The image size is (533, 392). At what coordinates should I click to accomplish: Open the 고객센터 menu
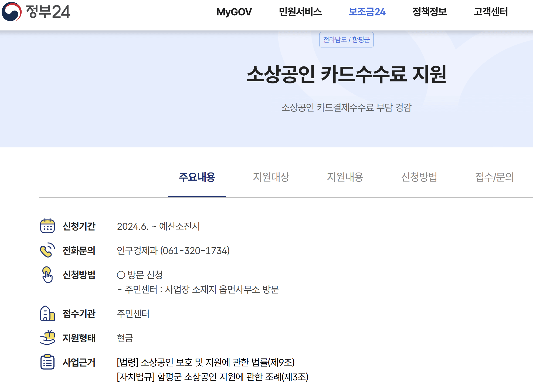click(491, 12)
